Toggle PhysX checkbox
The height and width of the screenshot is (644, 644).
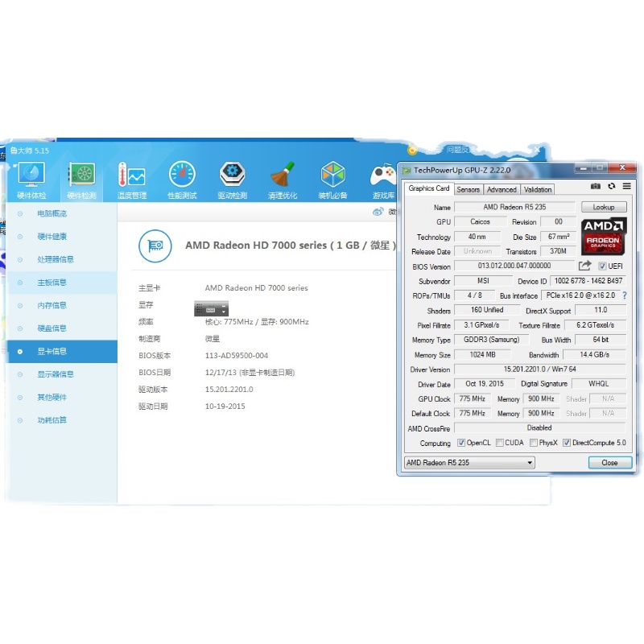[x=534, y=443]
